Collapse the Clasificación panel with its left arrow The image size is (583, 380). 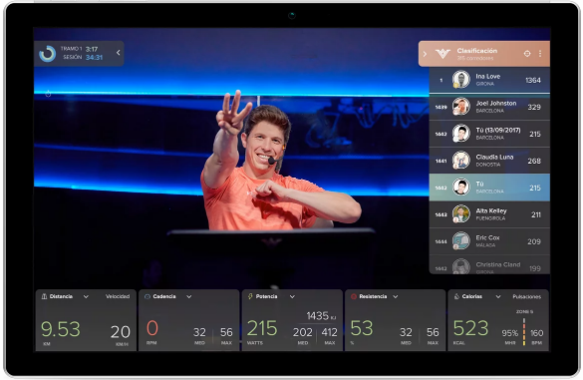425,54
